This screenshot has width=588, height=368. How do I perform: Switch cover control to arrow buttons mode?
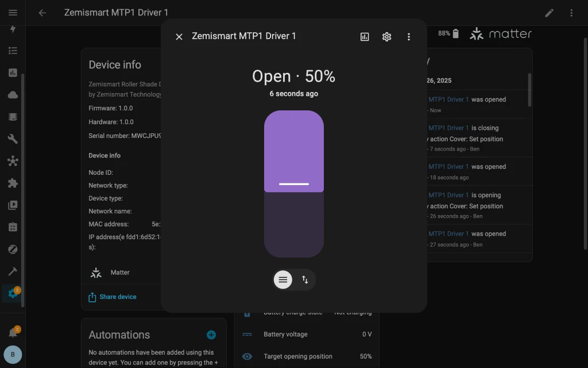pos(305,279)
